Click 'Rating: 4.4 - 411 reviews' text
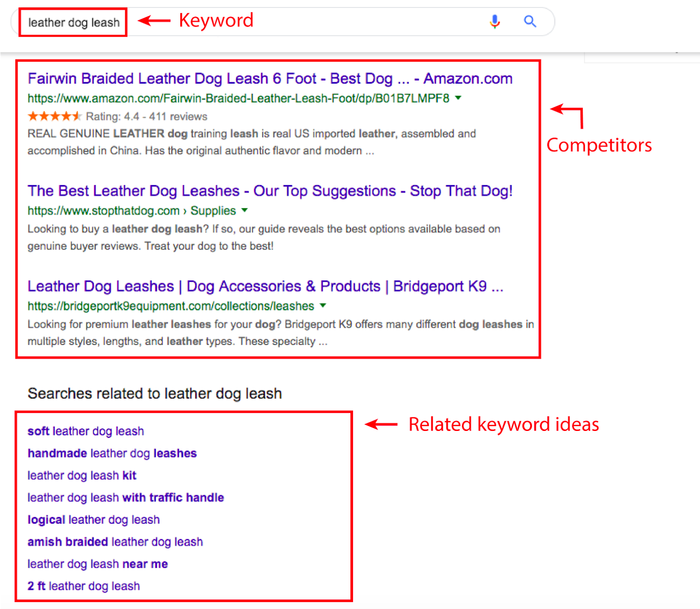Image resolution: width=700 pixels, height=609 pixels. [147, 116]
